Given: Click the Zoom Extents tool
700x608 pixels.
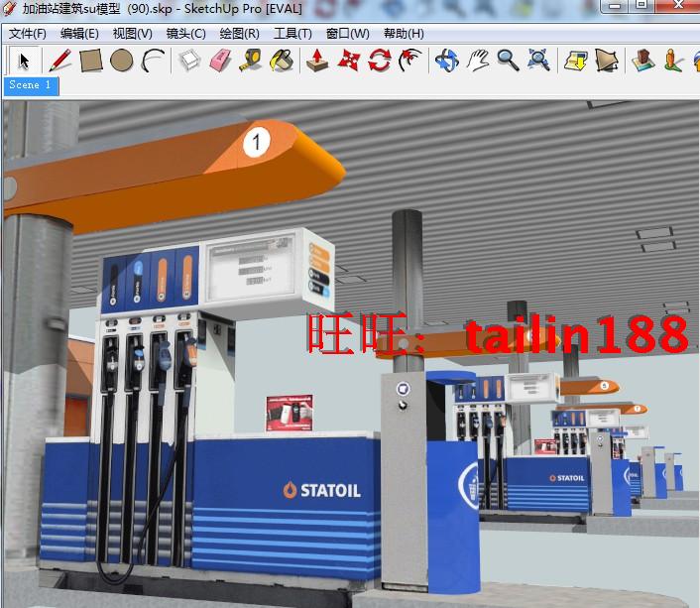Looking at the screenshot, I should pyautogui.click(x=538, y=61).
